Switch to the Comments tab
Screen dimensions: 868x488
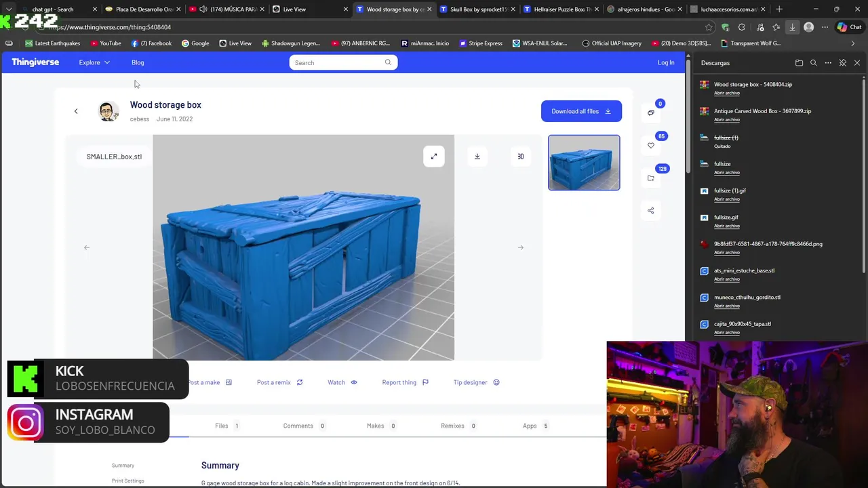click(304, 426)
